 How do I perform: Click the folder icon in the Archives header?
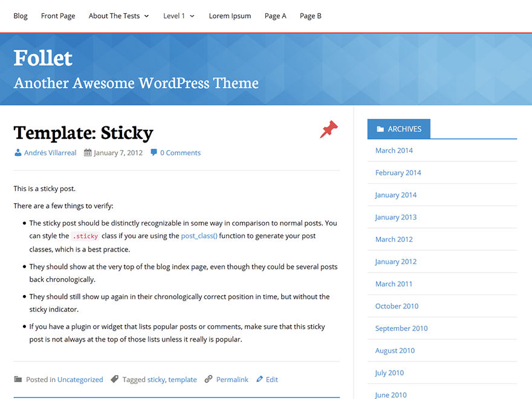(x=380, y=128)
